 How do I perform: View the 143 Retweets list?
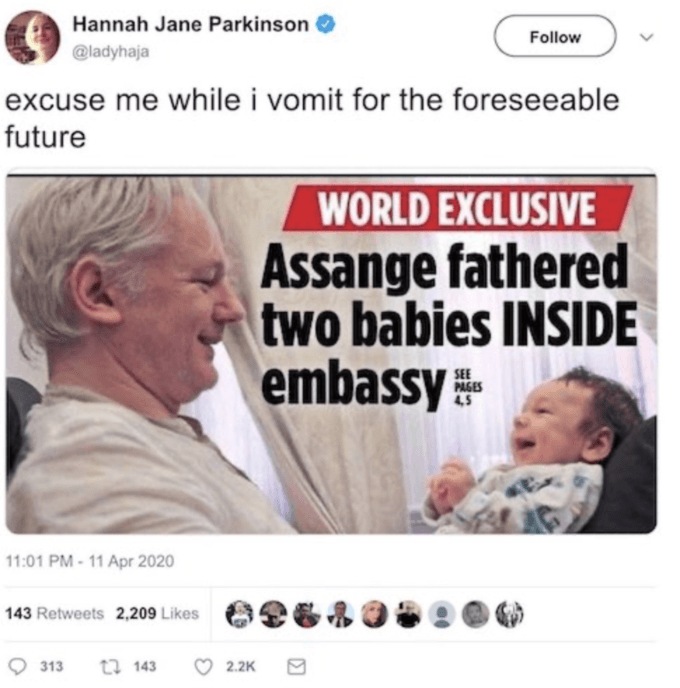click(x=54, y=613)
